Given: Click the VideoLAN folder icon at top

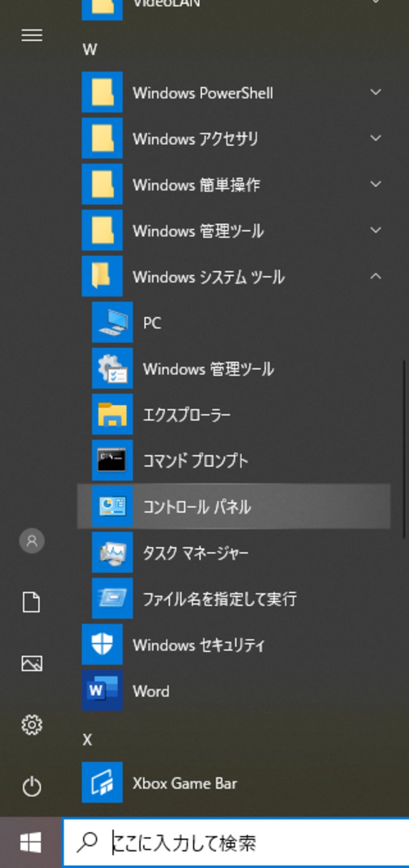Looking at the screenshot, I should click(102, 10).
